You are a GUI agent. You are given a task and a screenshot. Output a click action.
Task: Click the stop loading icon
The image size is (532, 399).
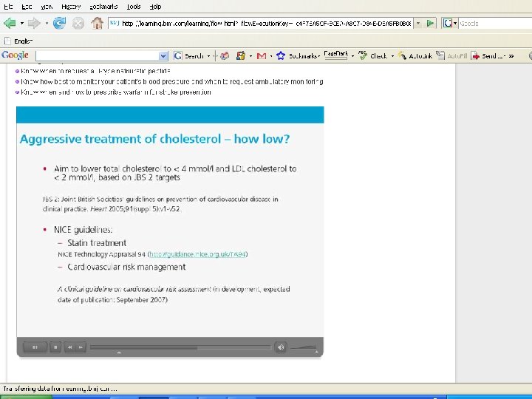pyautogui.click(x=78, y=24)
